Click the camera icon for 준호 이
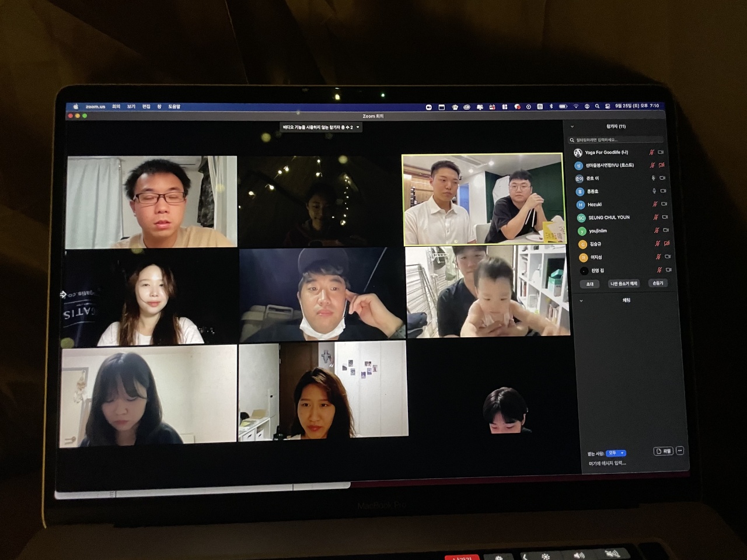Viewport: 747px width, 560px height. point(662,178)
